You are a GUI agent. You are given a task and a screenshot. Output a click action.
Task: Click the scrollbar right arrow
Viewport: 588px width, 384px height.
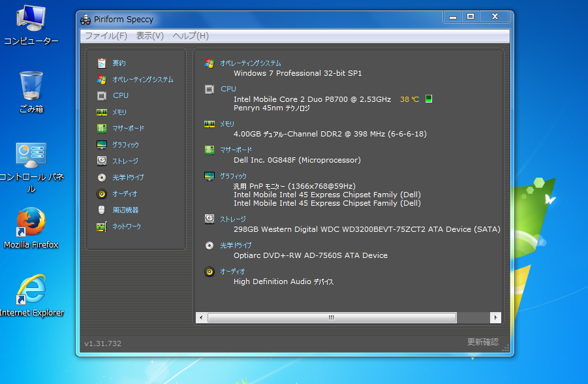tap(495, 317)
